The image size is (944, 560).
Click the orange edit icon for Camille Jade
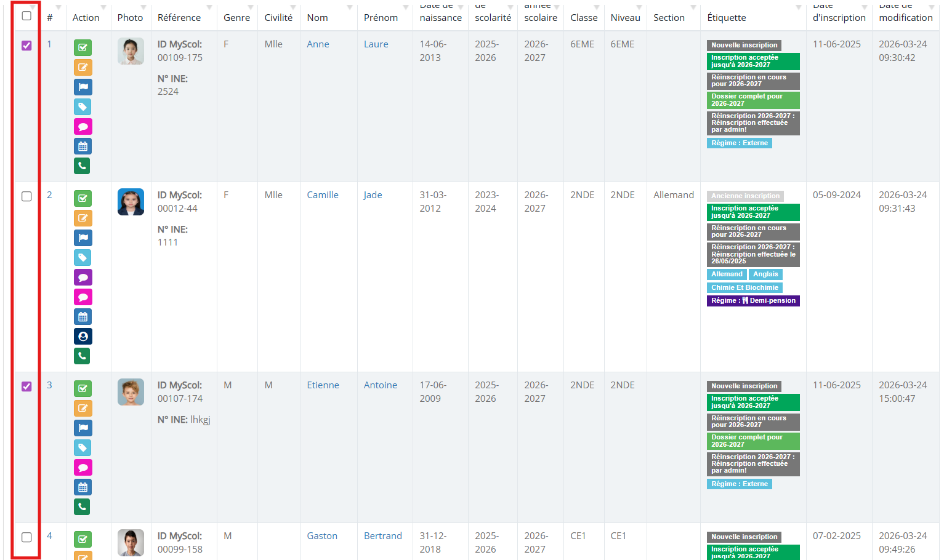[x=83, y=218]
